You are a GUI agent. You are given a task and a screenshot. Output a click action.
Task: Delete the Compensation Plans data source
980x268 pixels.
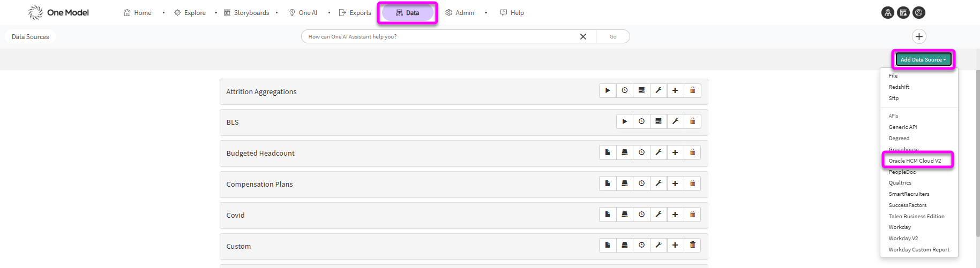click(x=692, y=183)
